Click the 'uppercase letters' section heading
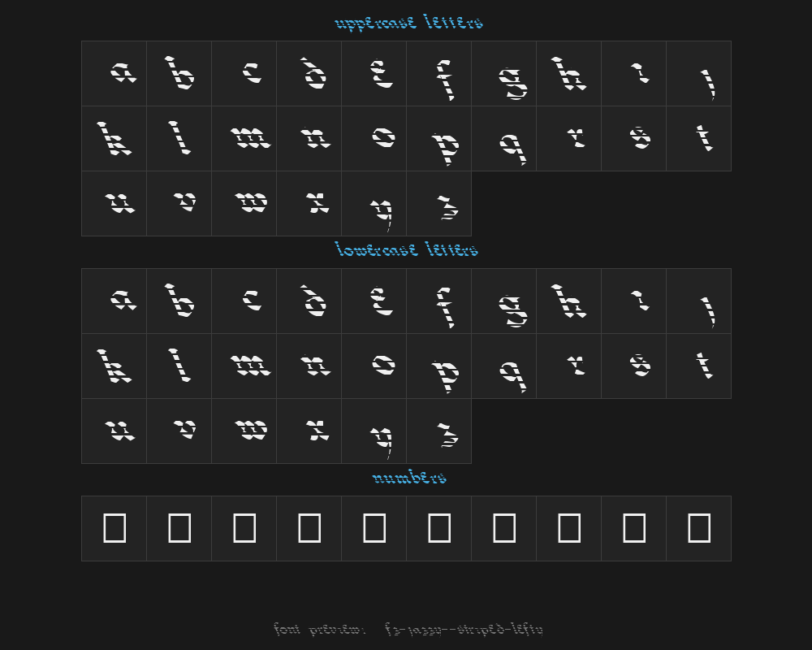Screen dimensions: 812x650 (x=408, y=23)
